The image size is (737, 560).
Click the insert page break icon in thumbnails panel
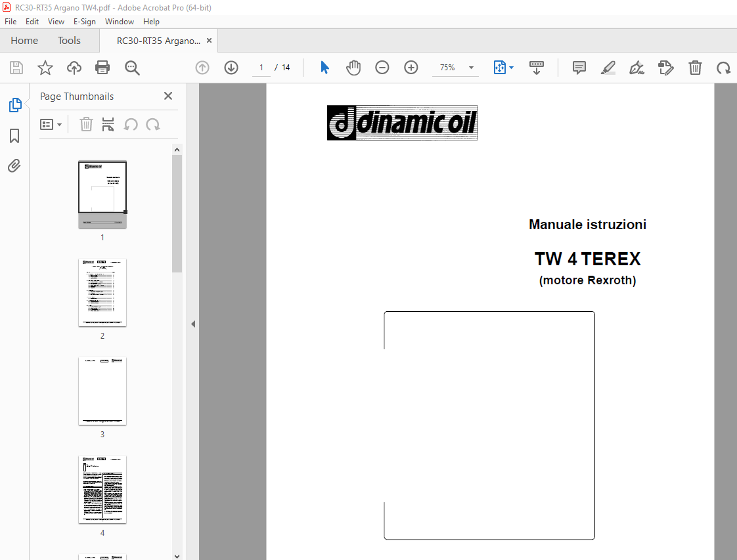[108, 125]
